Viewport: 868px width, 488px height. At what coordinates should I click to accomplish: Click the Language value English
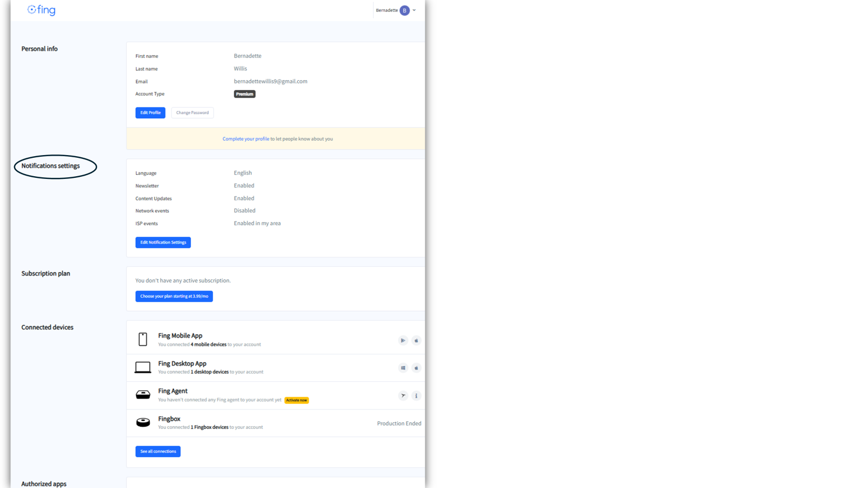[x=242, y=173]
